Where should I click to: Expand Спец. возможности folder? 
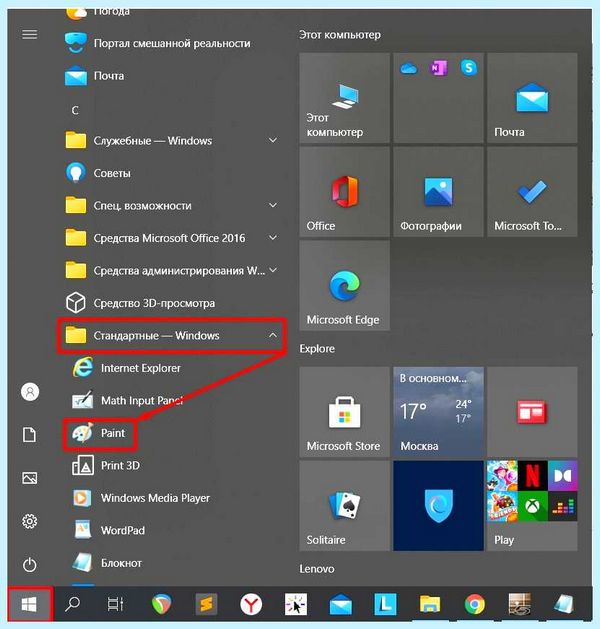[x=172, y=205]
